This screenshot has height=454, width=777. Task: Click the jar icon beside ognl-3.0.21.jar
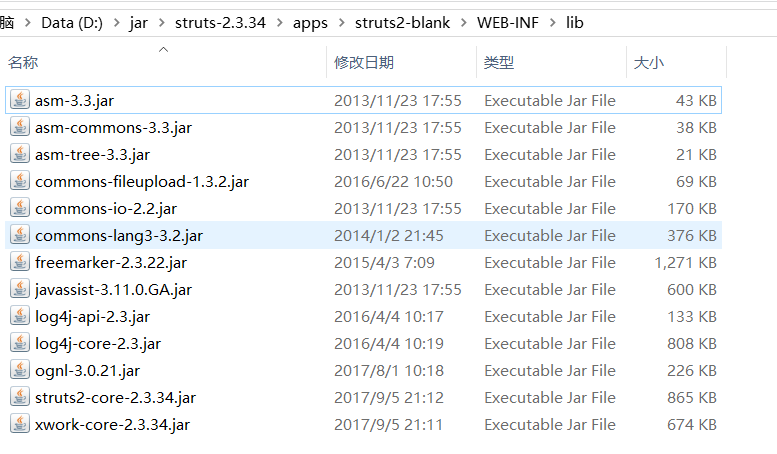click(20, 370)
